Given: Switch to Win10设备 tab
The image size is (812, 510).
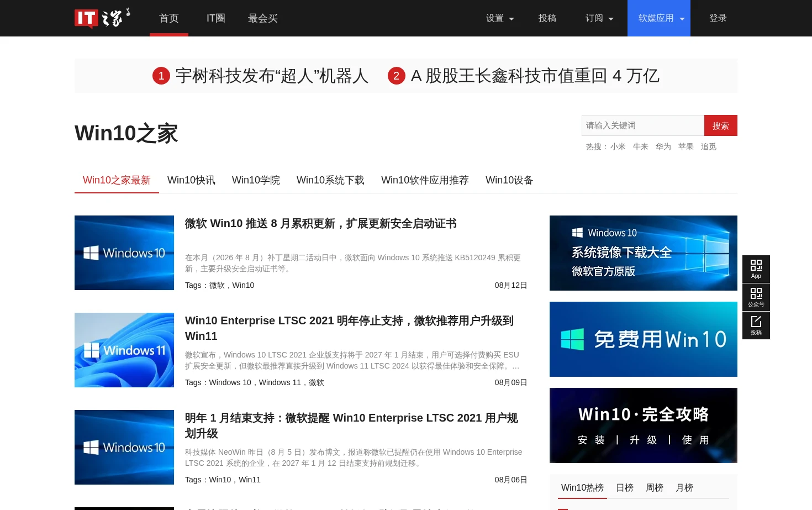Looking at the screenshot, I should coord(509,180).
